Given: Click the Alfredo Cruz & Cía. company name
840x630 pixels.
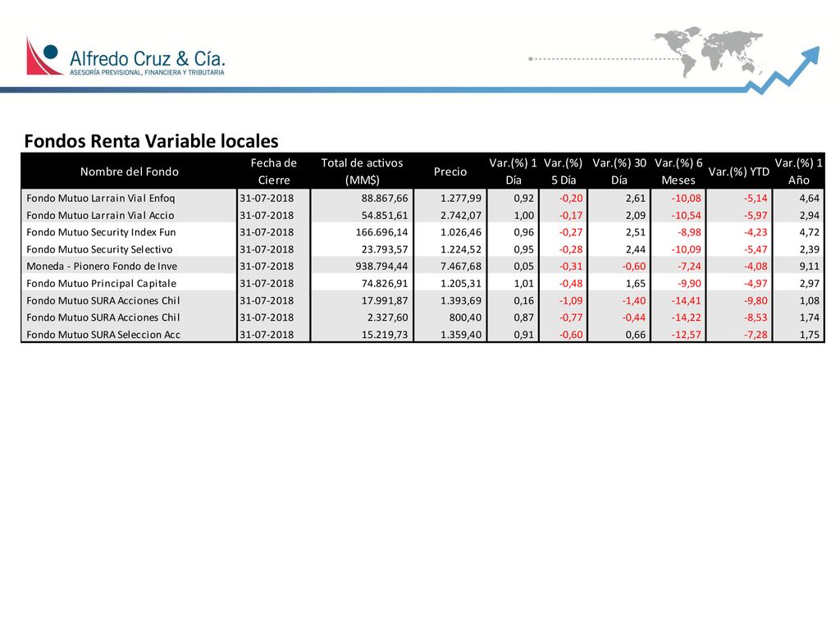Looking at the screenshot, I should (148, 58).
